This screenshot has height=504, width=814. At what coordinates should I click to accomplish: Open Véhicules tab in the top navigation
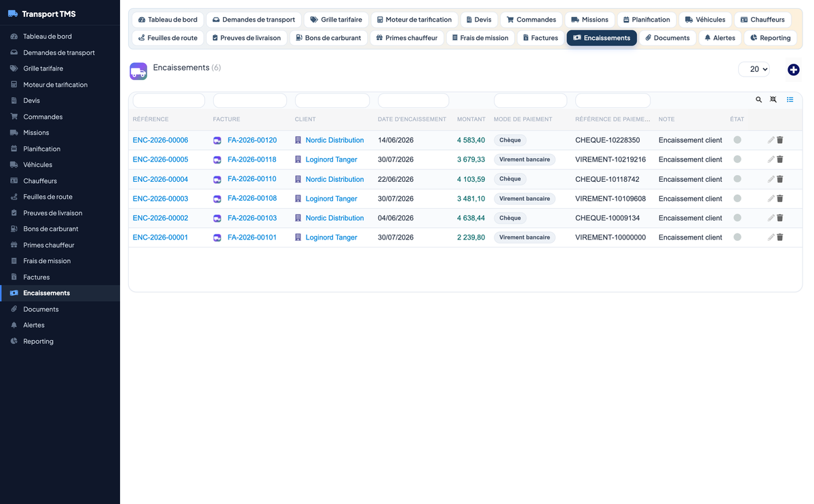coord(705,20)
